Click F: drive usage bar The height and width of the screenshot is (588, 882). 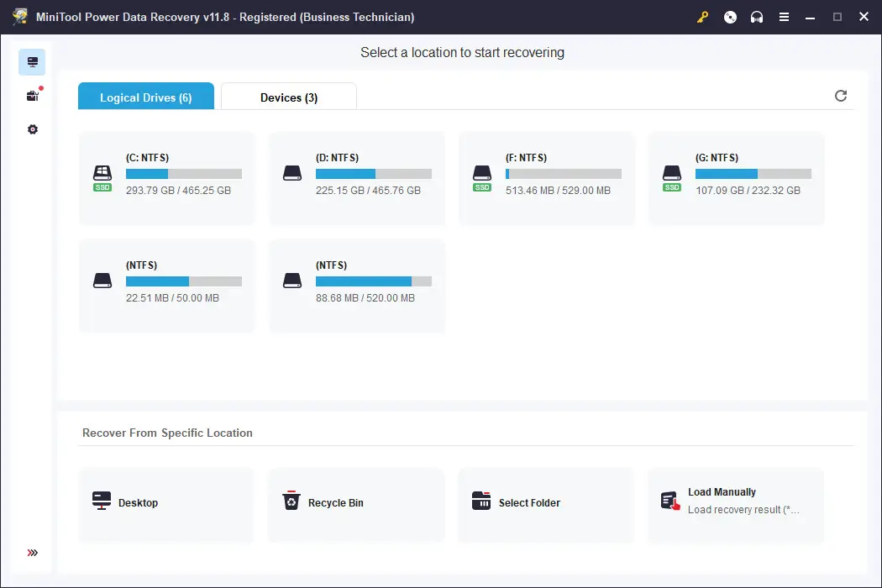click(564, 174)
